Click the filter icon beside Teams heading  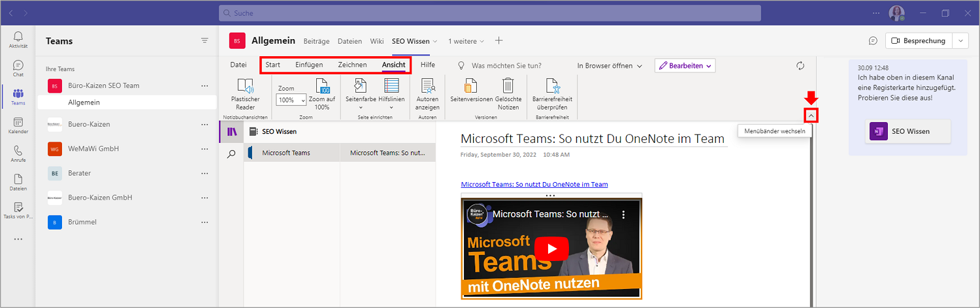[204, 40]
